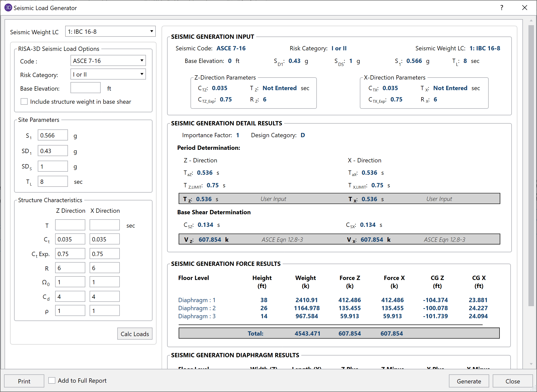537x392 pixels.
Task: Click the S1 site parameter field
Action: [x=53, y=135]
